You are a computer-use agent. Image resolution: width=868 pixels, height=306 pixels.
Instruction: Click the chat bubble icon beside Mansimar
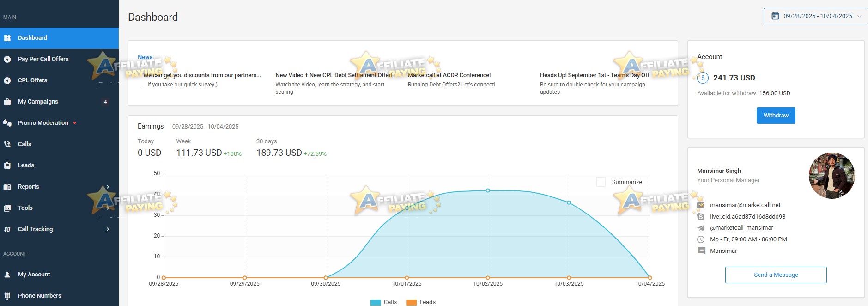[x=701, y=251]
